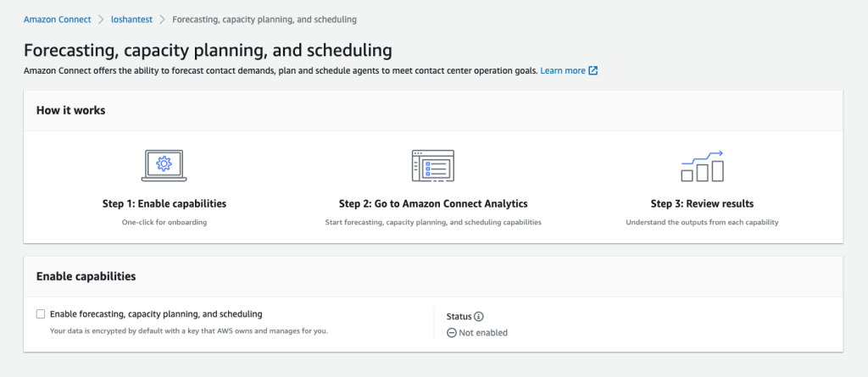Enable forecasting, capacity planning, and scheduling checkbox
This screenshot has height=377, width=868.
[41, 313]
